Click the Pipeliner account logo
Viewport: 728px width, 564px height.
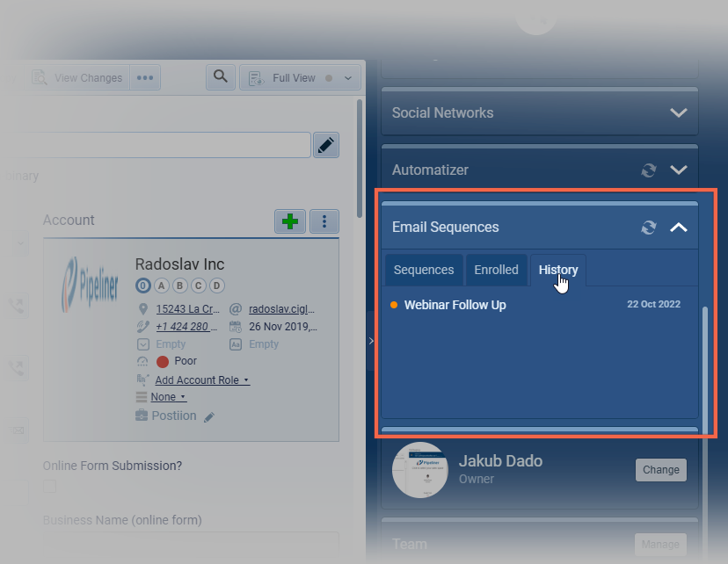(90, 285)
